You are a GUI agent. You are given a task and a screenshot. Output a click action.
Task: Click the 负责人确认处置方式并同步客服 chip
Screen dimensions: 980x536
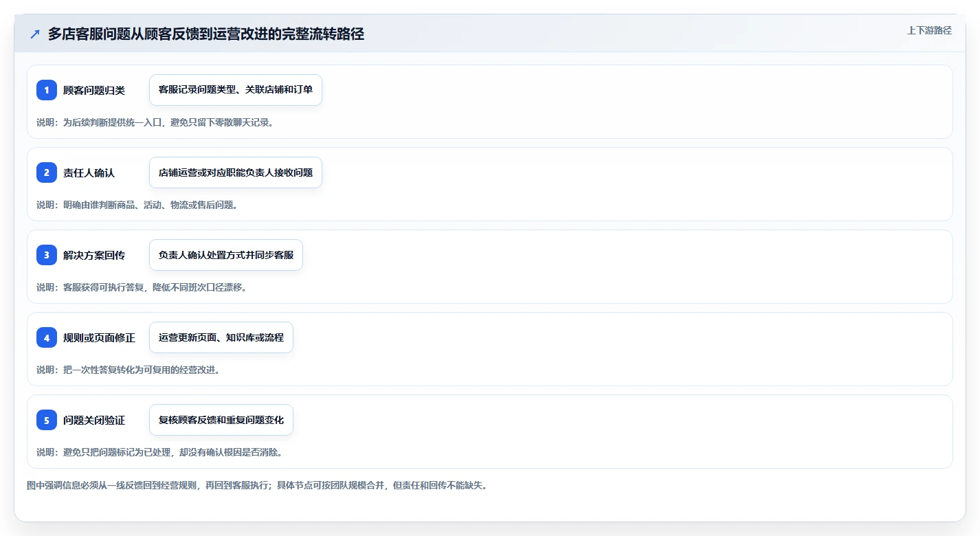(226, 255)
